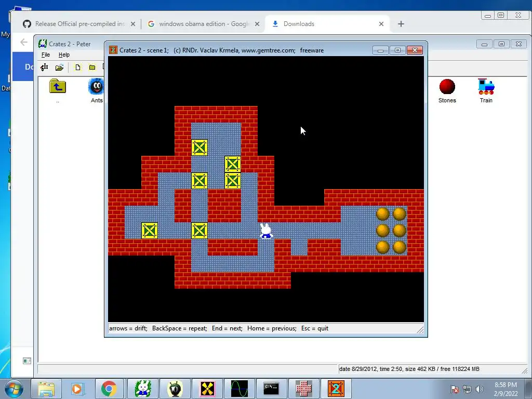Click the Peter rabbit taskbar icon
Screen dimensions: 532x399
tap(142, 389)
